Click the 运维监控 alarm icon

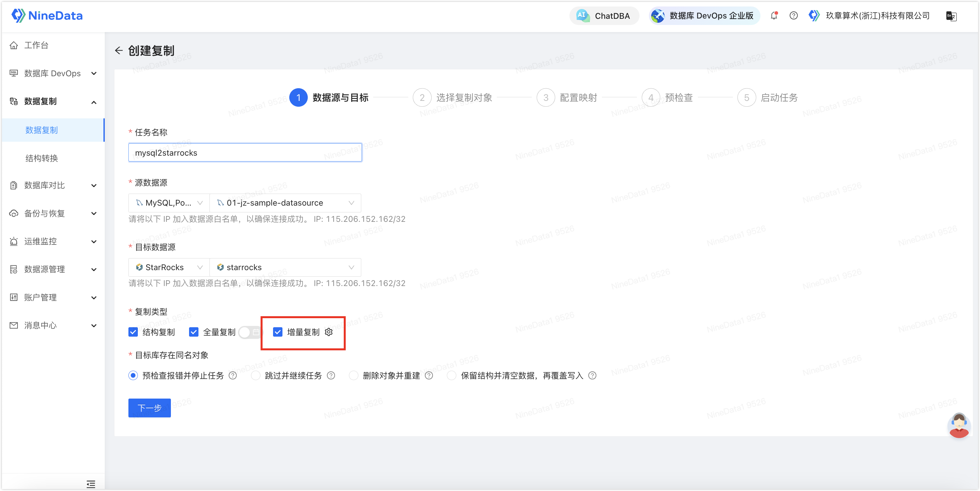14,241
